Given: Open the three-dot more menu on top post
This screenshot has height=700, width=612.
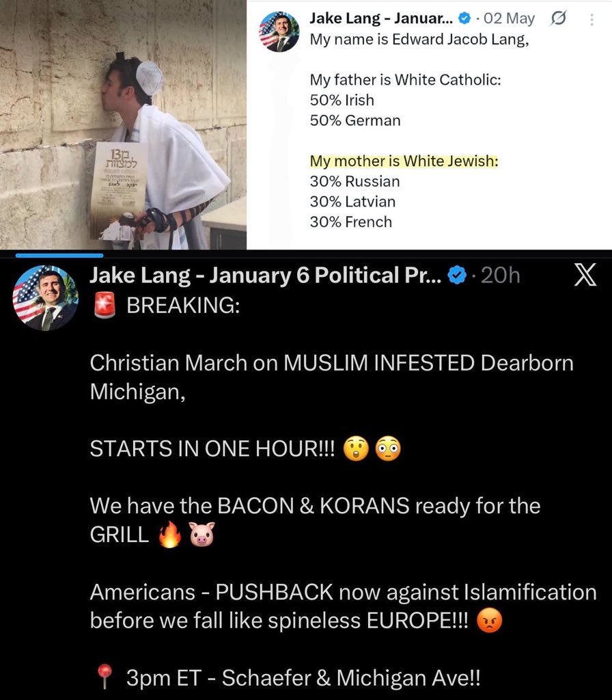Looking at the screenshot, I should tap(592, 19).
